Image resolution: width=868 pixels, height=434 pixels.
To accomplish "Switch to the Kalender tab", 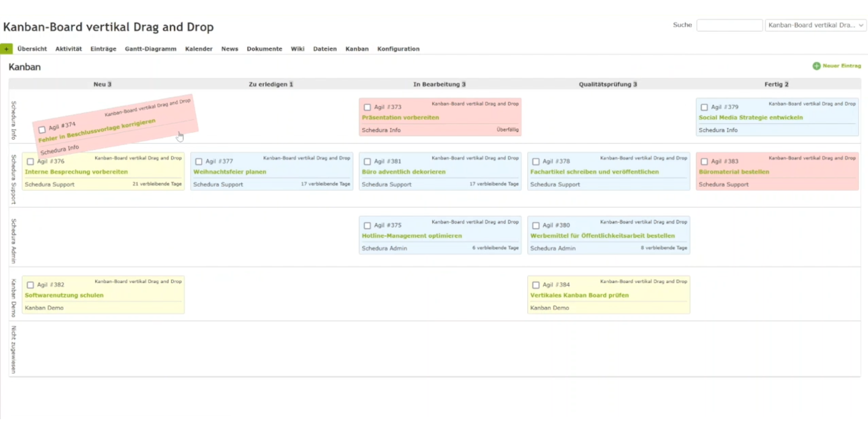I will pyautogui.click(x=199, y=49).
